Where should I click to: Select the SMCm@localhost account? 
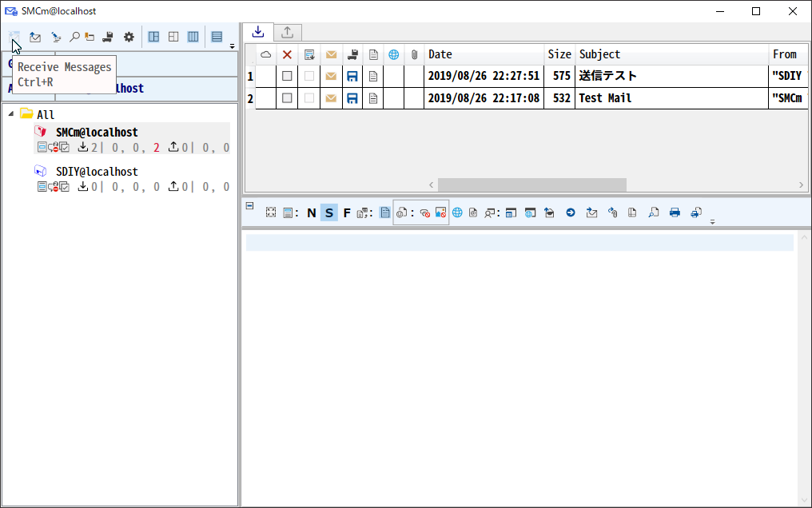click(x=97, y=133)
